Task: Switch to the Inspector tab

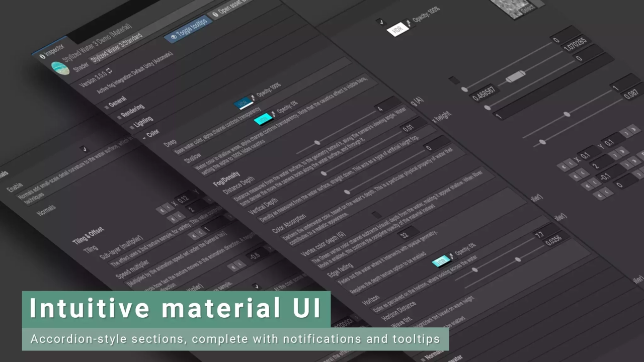Action: pyautogui.click(x=52, y=51)
